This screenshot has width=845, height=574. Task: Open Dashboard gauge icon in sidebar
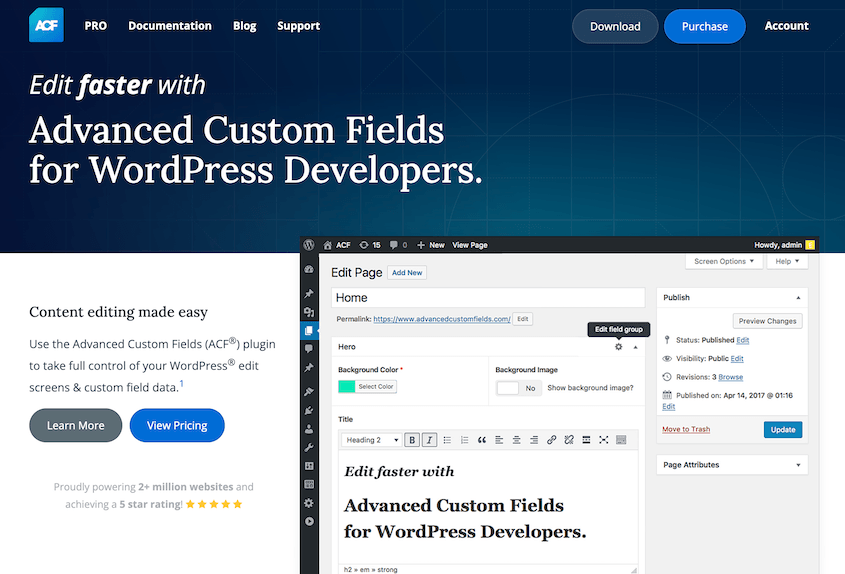point(309,269)
